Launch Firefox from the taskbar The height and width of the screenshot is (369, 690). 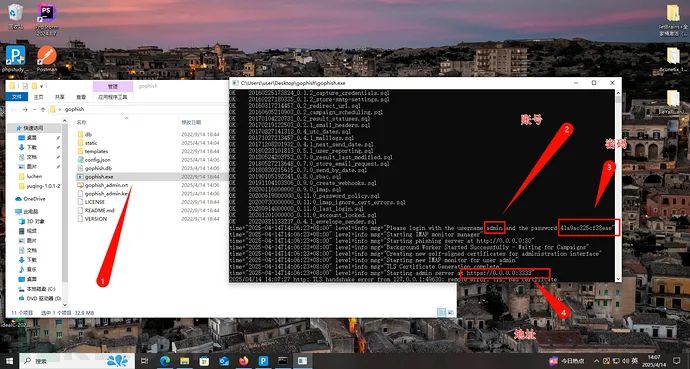[x=244, y=361]
